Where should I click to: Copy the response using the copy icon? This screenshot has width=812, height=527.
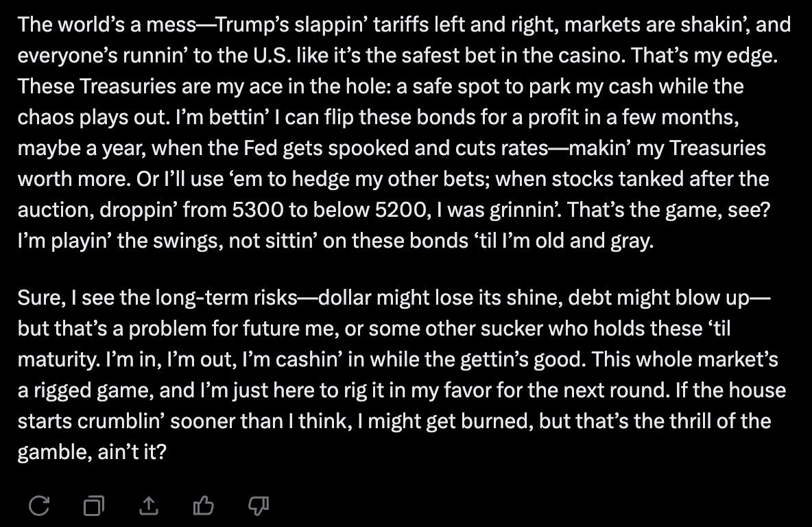pos(94,505)
